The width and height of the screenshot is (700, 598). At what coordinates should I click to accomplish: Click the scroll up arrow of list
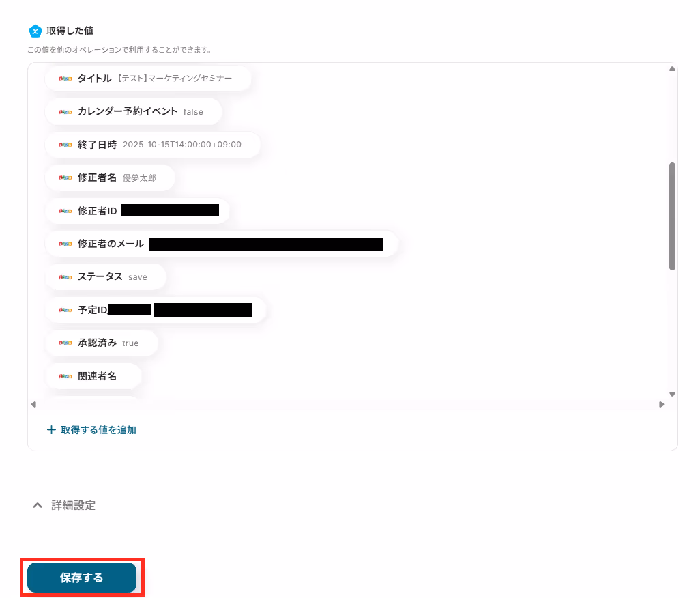click(672, 69)
